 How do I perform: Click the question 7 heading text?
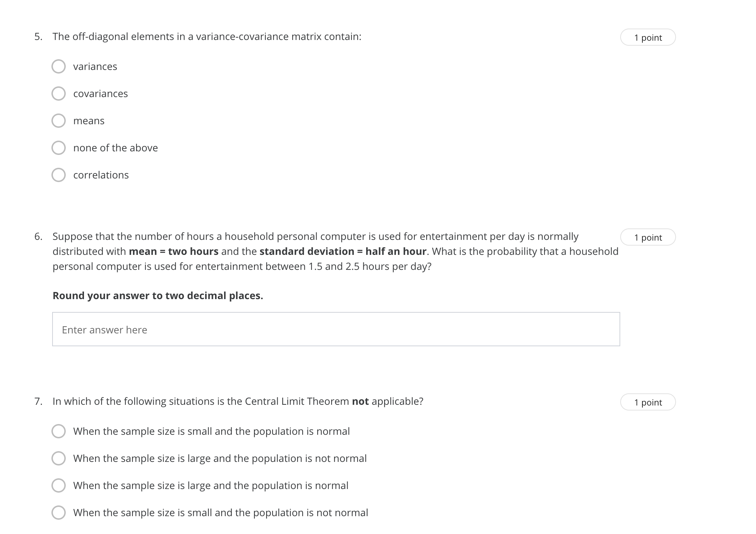tap(238, 401)
